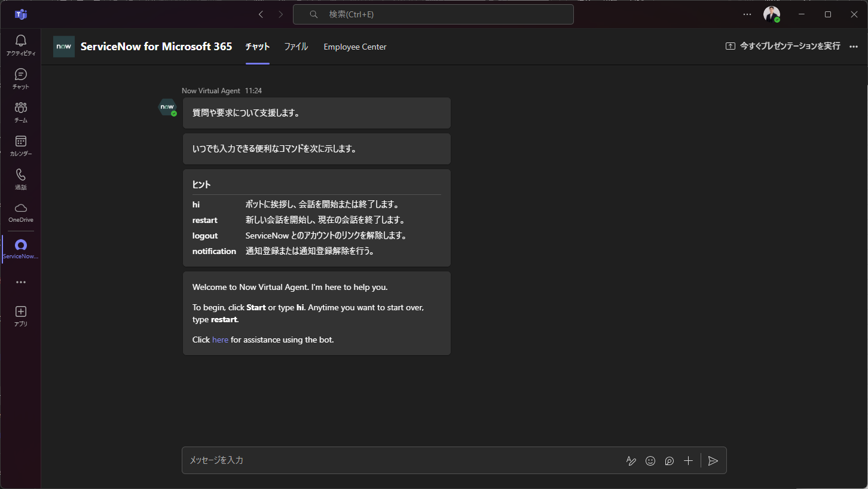Show more apps via sidebar ellipsis
Screen dimensions: 868x489
coord(21,282)
